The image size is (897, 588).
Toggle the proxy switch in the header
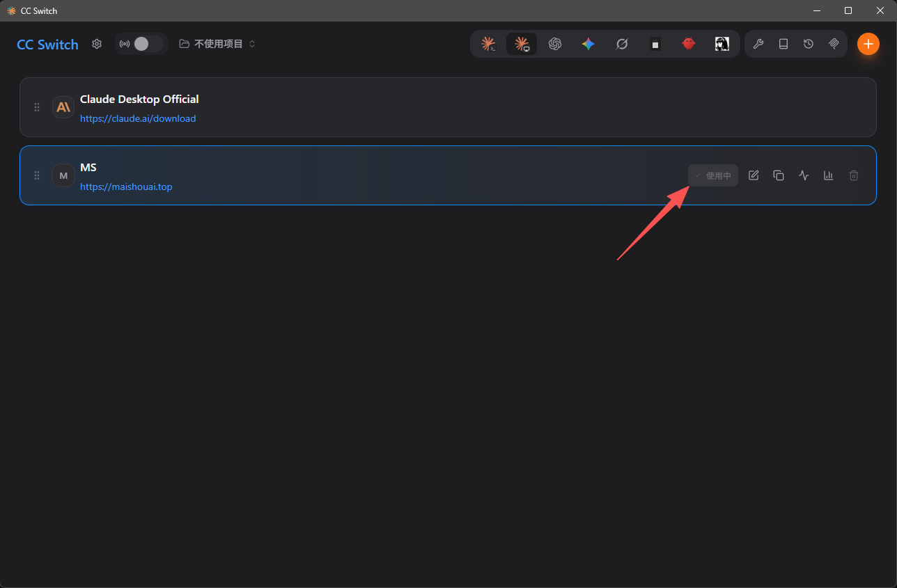coord(148,44)
